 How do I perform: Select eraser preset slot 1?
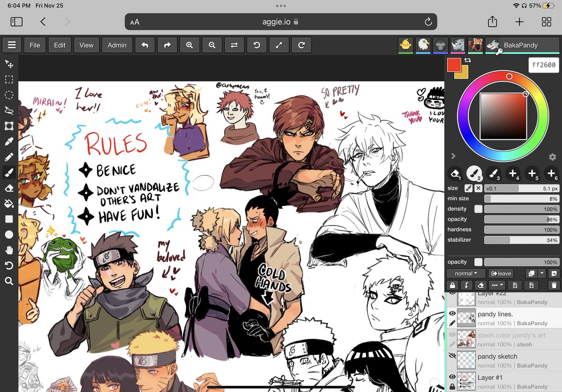coord(454,174)
